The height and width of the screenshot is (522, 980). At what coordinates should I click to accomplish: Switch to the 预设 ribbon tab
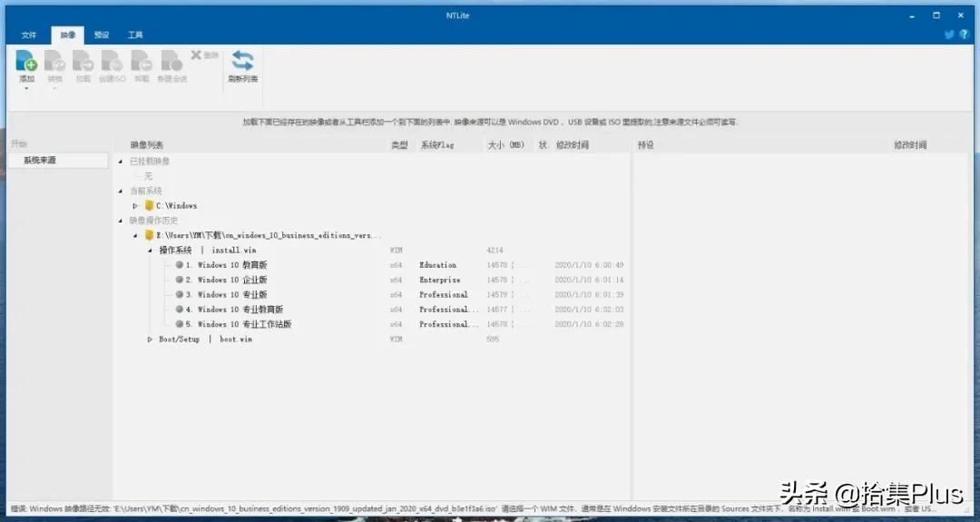pos(102,35)
